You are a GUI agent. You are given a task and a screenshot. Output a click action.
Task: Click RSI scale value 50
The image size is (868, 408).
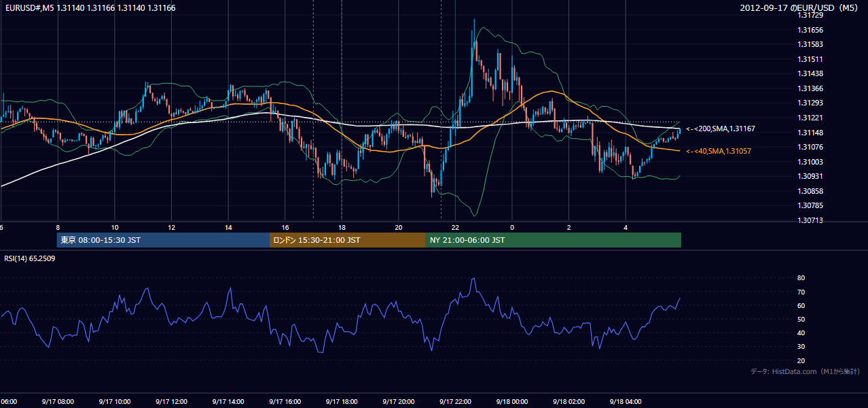click(x=801, y=319)
